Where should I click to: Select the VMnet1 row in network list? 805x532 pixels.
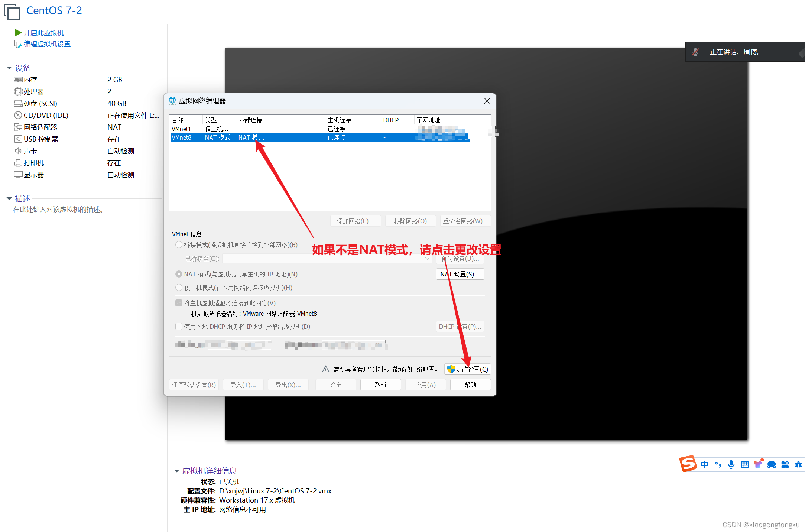[x=320, y=129]
